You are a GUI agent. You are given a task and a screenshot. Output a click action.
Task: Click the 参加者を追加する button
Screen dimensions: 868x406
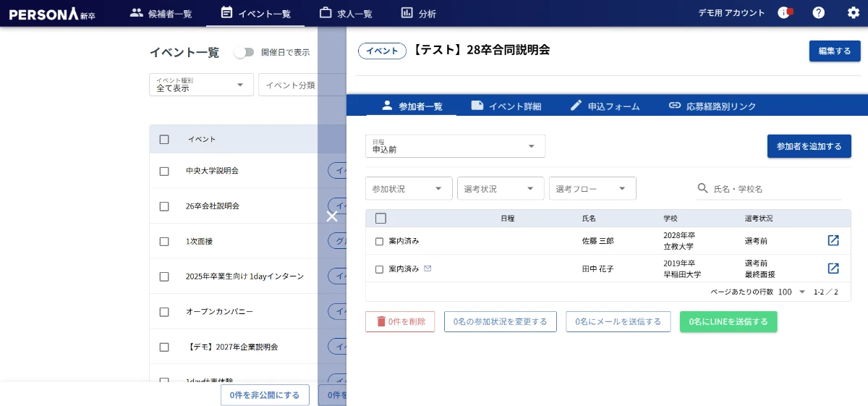(809, 146)
